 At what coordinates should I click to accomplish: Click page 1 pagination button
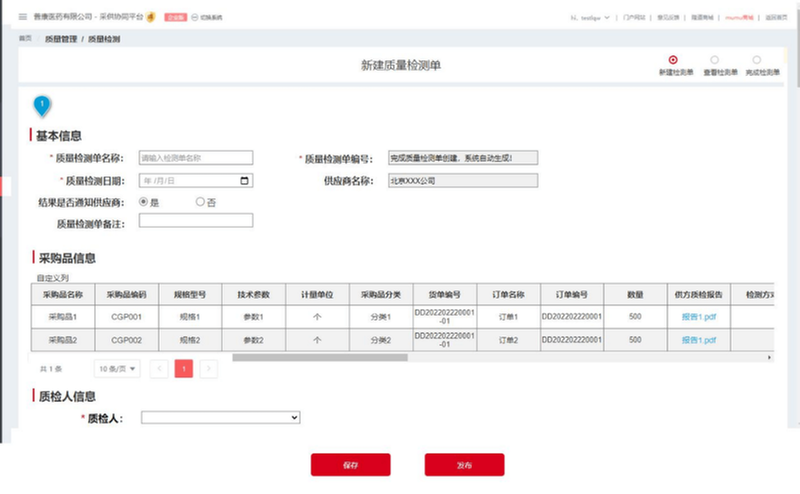[x=184, y=368]
